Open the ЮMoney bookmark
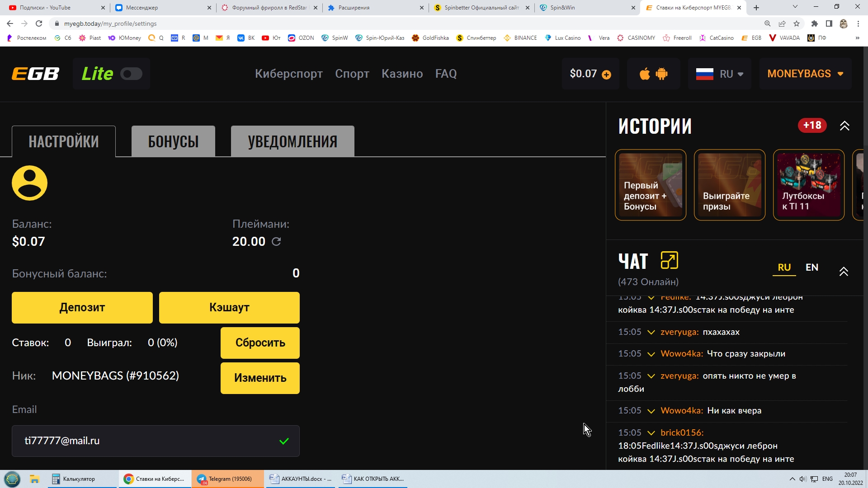Image resolution: width=868 pixels, height=488 pixels. coord(125,38)
